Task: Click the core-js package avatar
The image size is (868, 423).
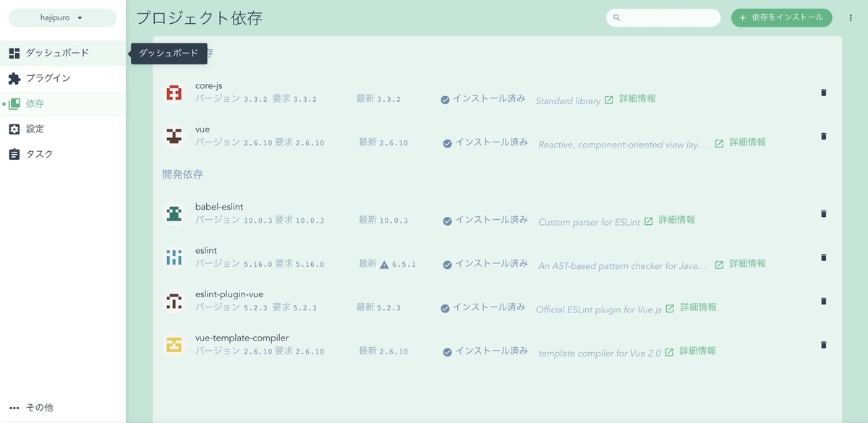Action: [174, 93]
